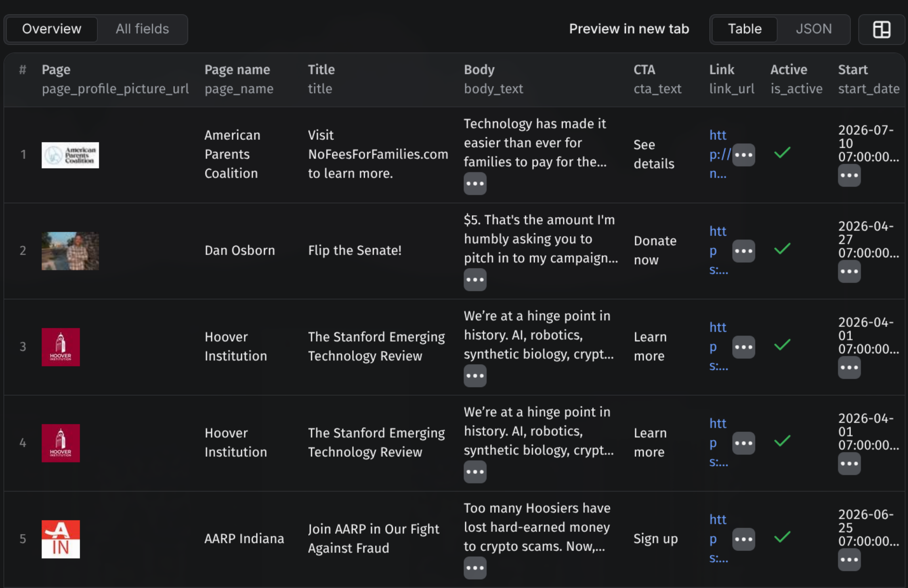This screenshot has width=908, height=588.
Task: Select the 'Sign up' CTA cell
Action: pos(655,538)
